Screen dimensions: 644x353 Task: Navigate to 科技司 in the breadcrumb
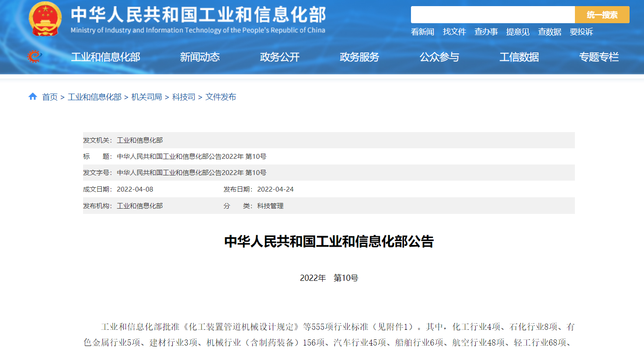point(184,97)
